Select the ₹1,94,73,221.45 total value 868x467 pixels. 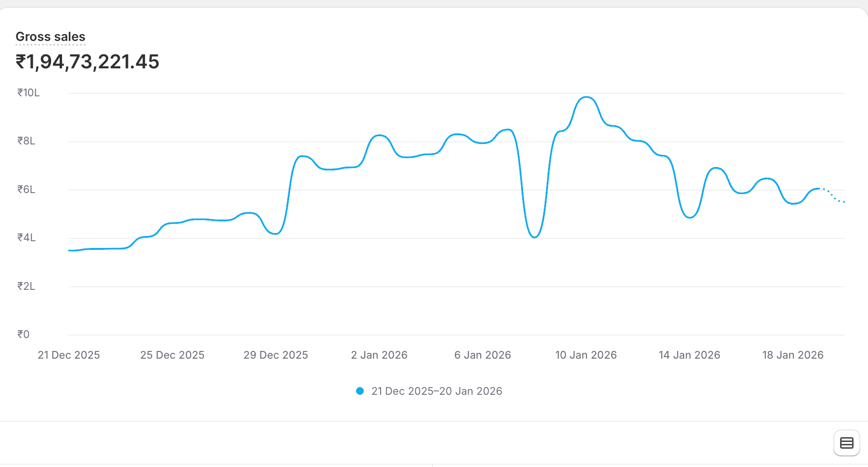coord(88,62)
